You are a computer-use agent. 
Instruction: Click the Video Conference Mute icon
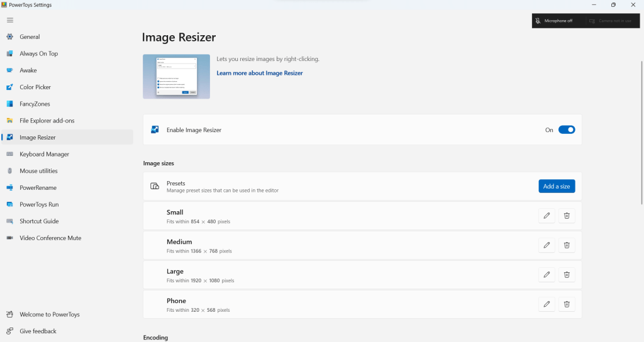10,238
